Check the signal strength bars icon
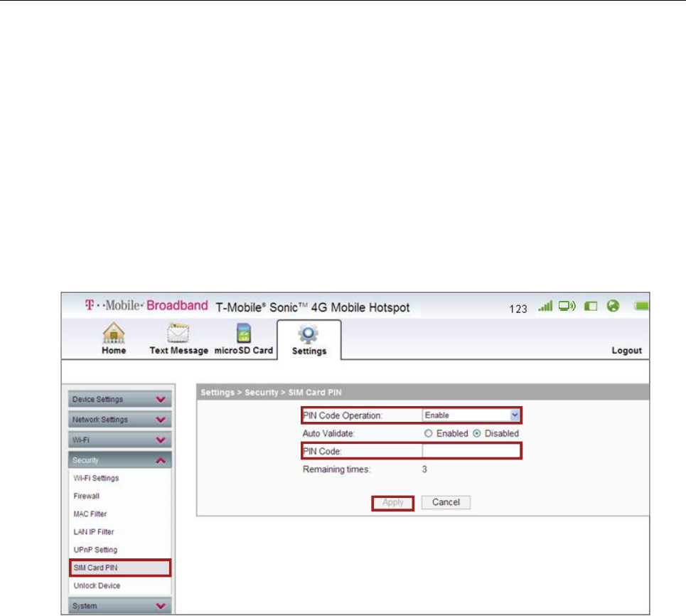This screenshot has height=616, width=686. pyautogui.click(x=545, y=306)
